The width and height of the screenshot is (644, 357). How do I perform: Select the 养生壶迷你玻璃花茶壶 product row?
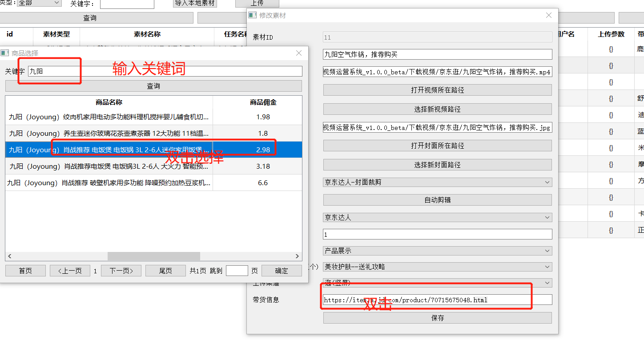click(x=153, y=134)
